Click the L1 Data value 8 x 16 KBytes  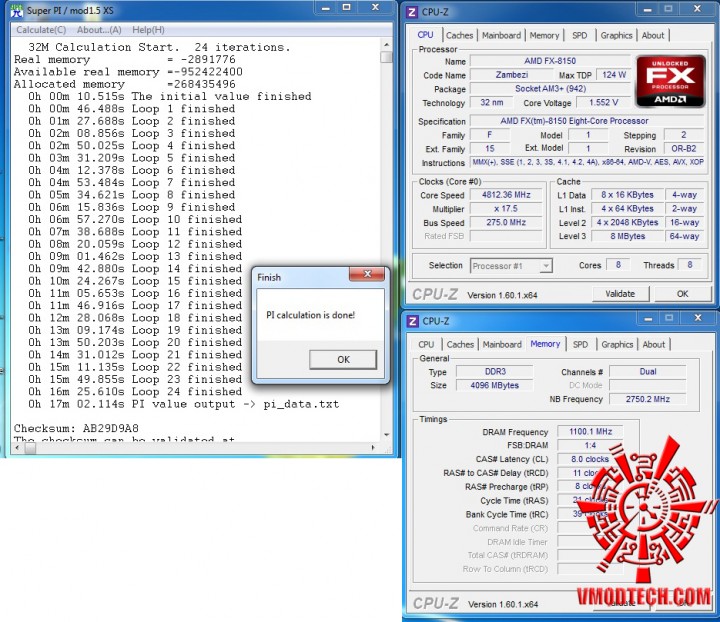[627, 195]
